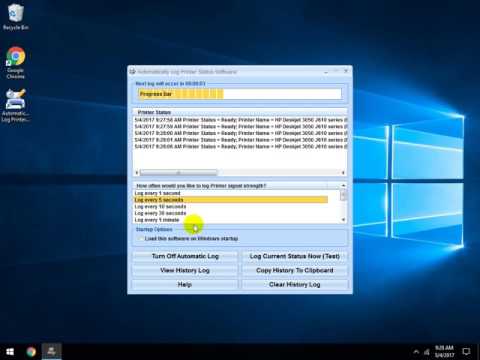This screenshot has height=360, width=480.
Task: Open the Help button
Action: point(185,284)
